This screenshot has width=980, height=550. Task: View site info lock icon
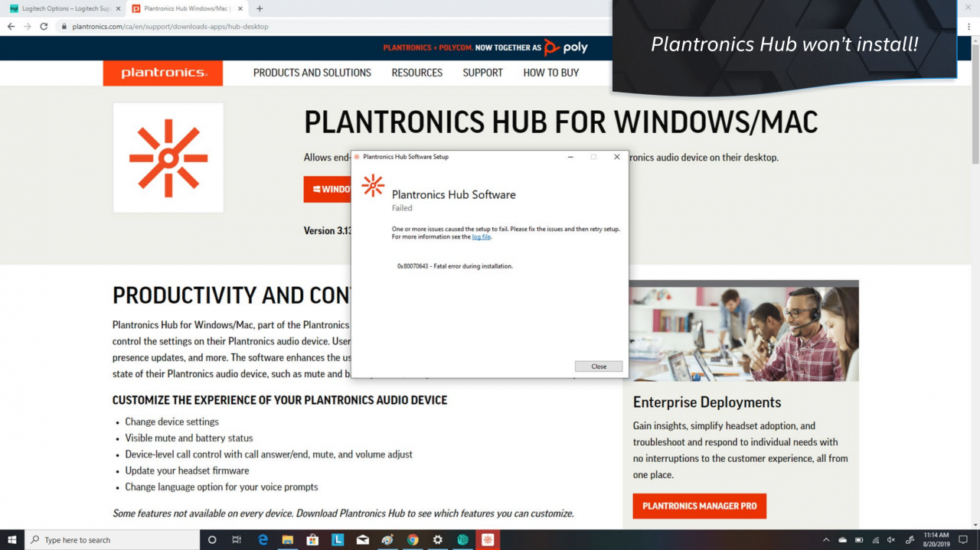point(65,26)
